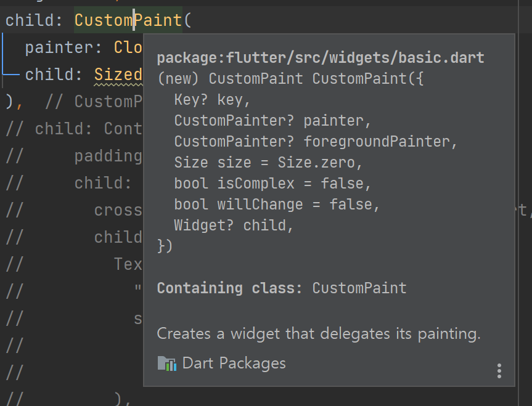Click the 'painter:' code line in editor
Image resolution: width=532 pixels, height=406 pixels.
click(x=83, y=47)
